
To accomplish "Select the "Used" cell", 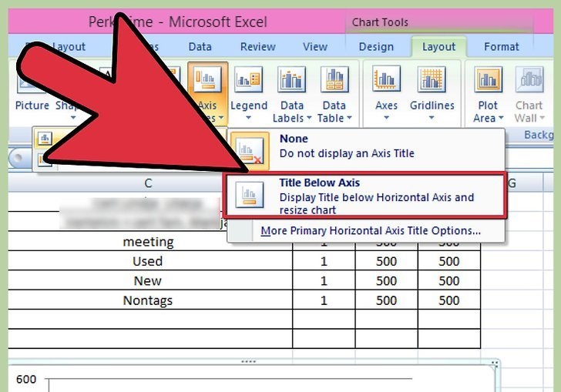I will (147, 261).
